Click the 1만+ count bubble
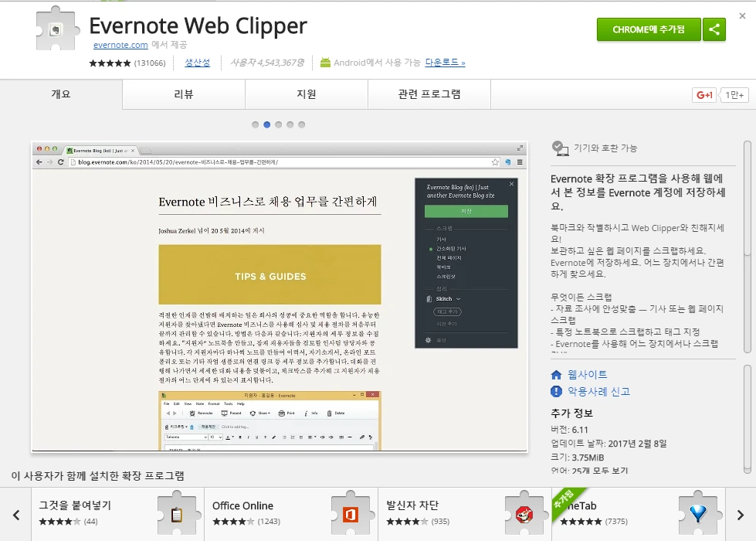Viewport: 756px width, 541px height. (734, 95)
